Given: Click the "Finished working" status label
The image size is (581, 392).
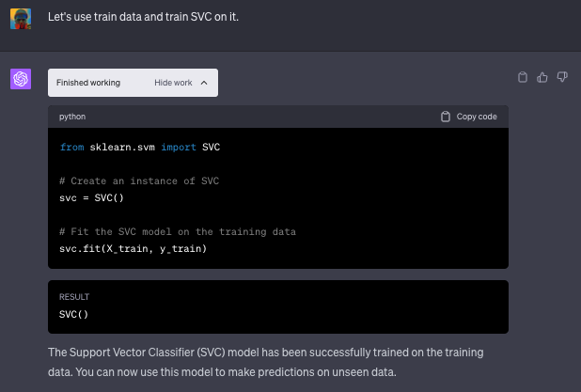Looking at the screenshot, I should point(88,83).
